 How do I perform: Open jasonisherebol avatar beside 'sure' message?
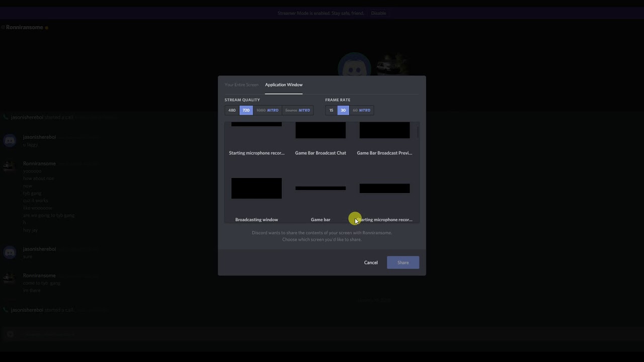[x=10, y=253]
